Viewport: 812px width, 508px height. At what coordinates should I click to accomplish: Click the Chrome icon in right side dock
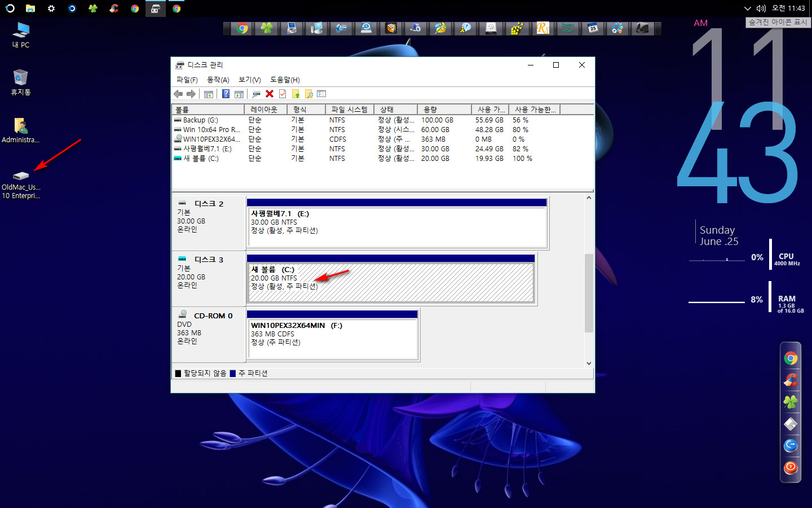pos(791,358)
